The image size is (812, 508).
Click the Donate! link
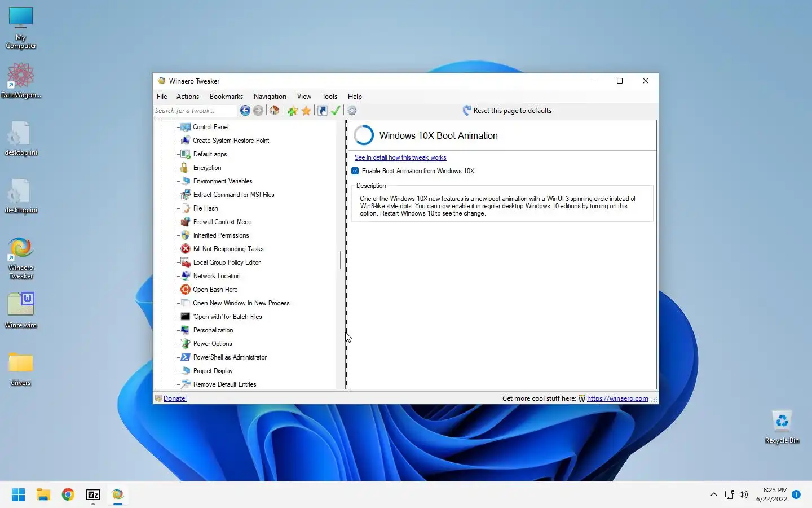175,398
